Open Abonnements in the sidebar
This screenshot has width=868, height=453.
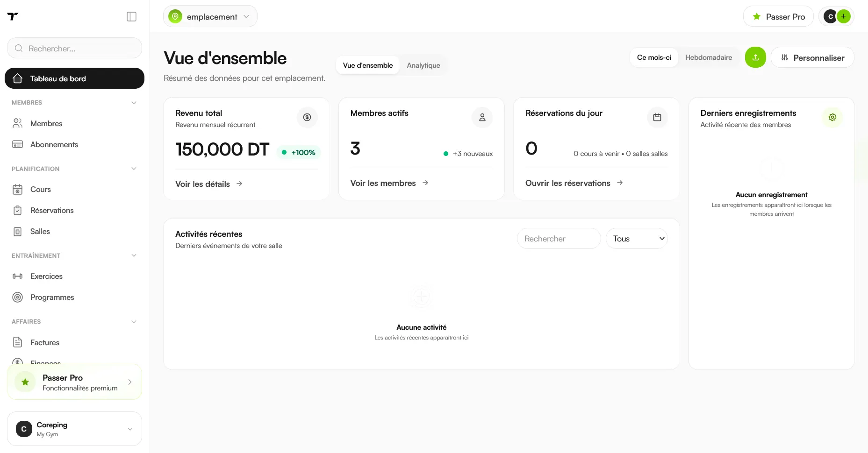click(75, 144)
